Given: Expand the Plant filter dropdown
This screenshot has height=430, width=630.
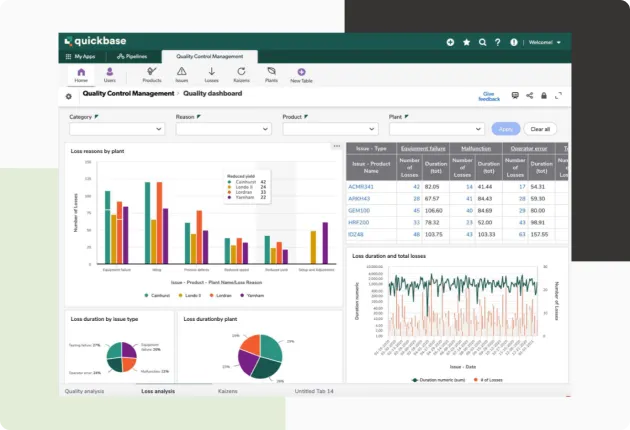Looking at the screenshot, I should [x=436, y=129].
